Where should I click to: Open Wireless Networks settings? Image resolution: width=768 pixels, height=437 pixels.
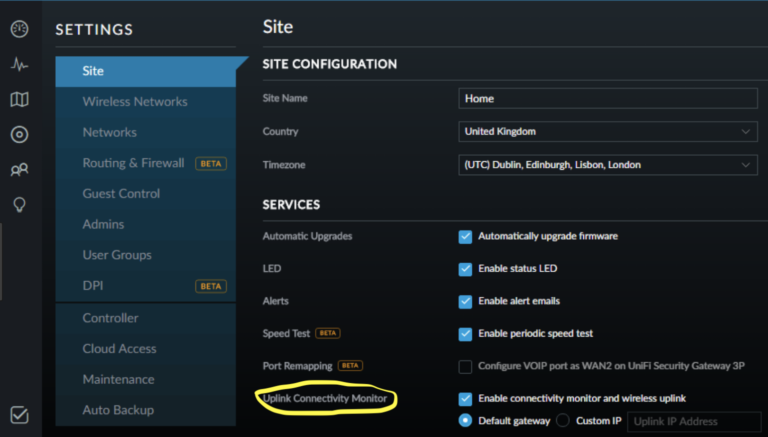pos(145,101)
